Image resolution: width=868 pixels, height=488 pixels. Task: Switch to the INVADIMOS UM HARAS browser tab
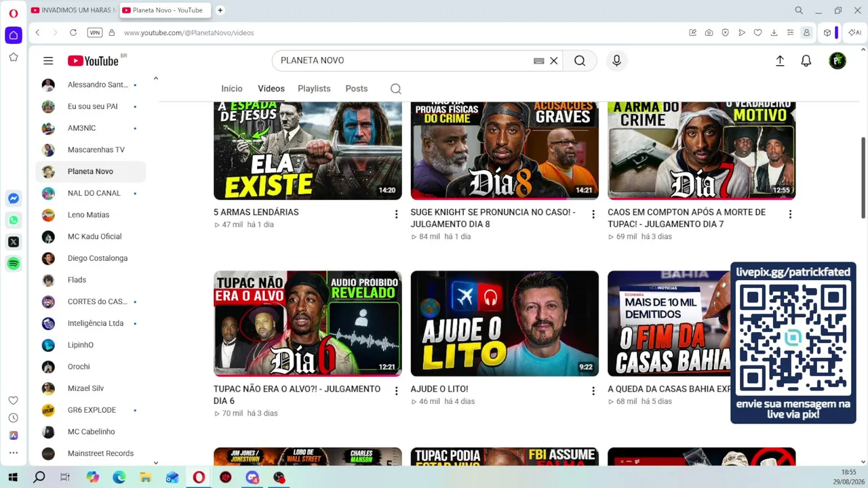[x=73, y=10]
